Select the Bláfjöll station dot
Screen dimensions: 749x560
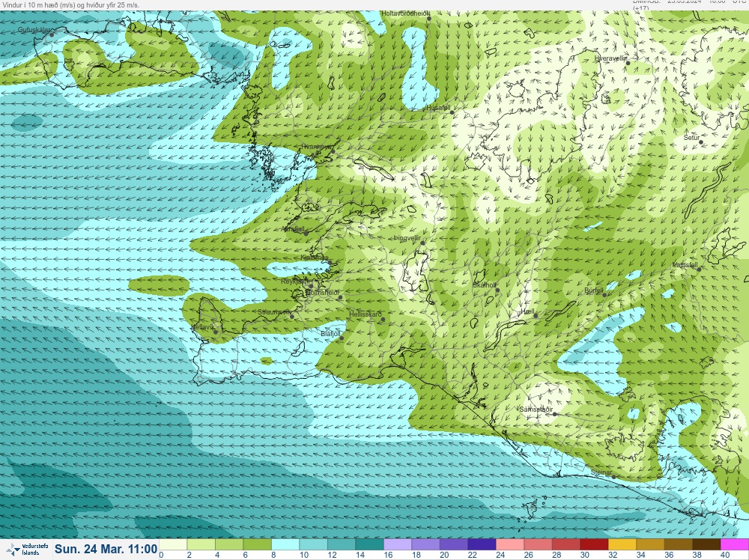pos(342,338)
